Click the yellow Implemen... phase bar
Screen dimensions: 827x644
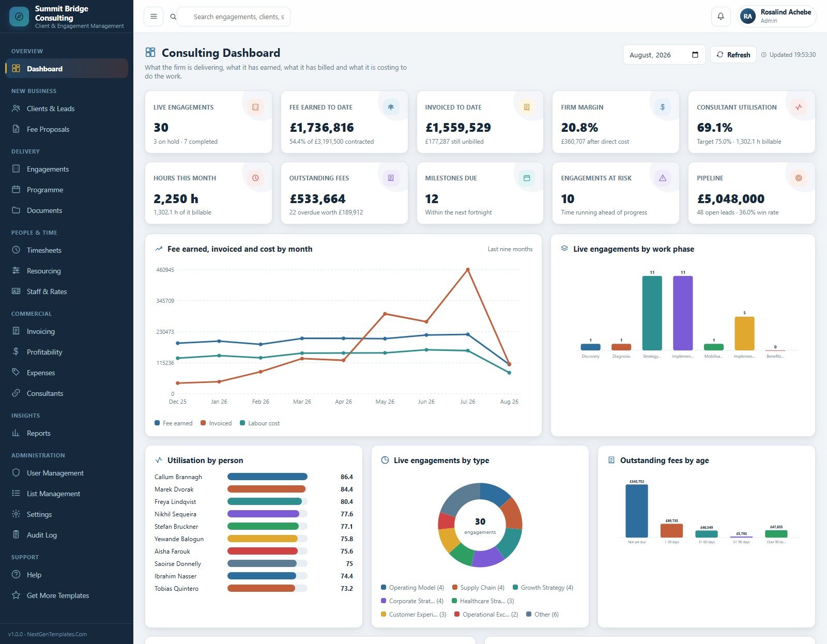tap(744, 333)
